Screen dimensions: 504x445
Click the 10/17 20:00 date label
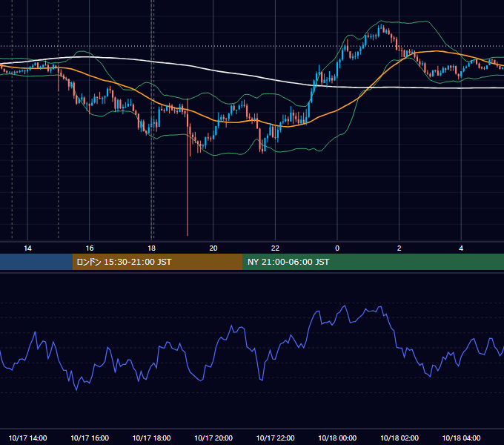[213, 438]
